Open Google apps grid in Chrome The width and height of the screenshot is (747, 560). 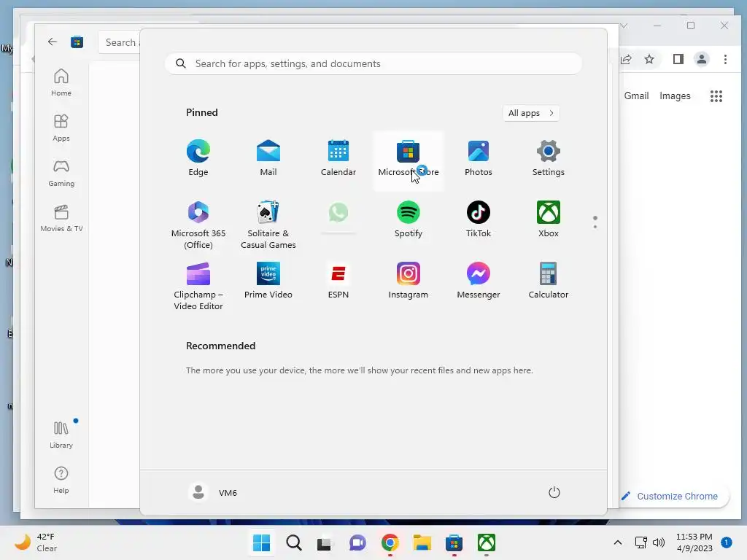click(x=716, y=96)
